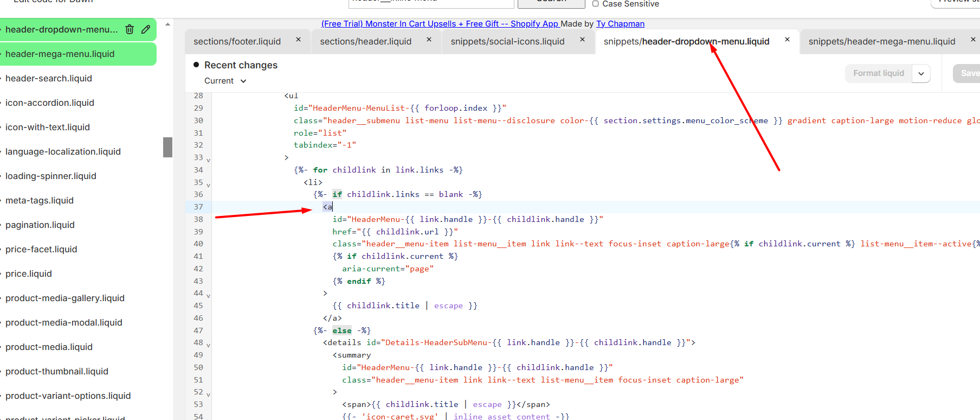Open the Ty Chapman author link
Image resolution: width=980 pixels, height=420 pixels.
pyautogui.click(x=620, y=24)
